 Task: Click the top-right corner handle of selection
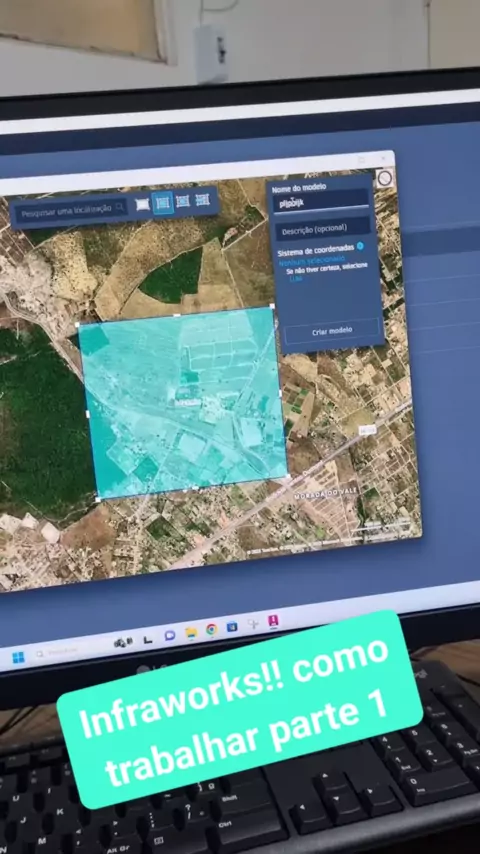[x=272, y=307]
